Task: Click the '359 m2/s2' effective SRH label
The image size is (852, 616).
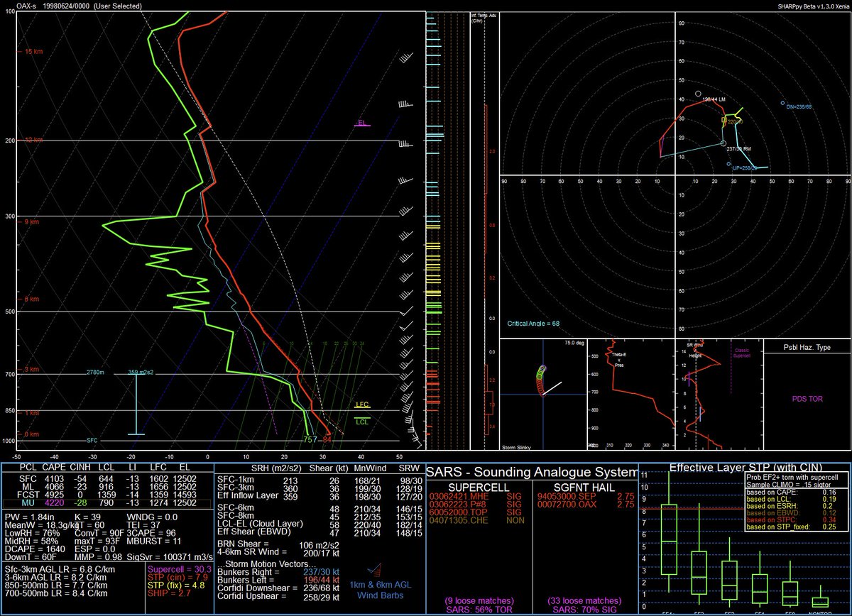Action: [142, 372]
